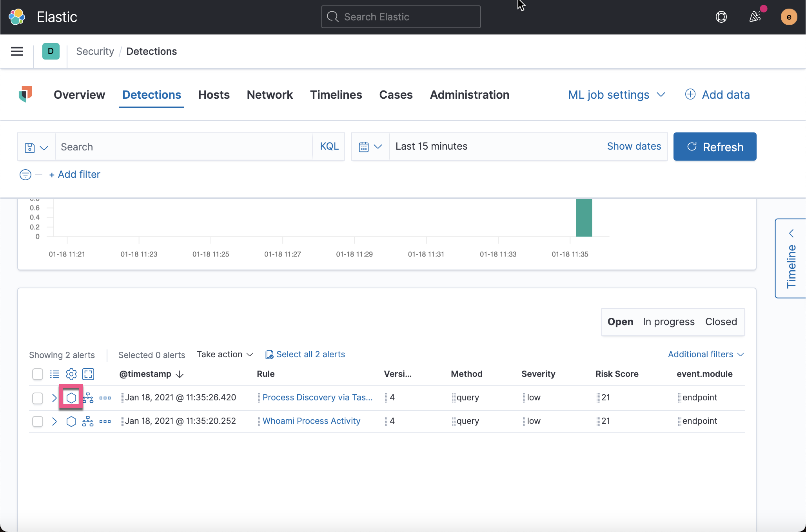Select the checkbox for the Whoami alert row
The image size is (806, 532).
point(37,421)
